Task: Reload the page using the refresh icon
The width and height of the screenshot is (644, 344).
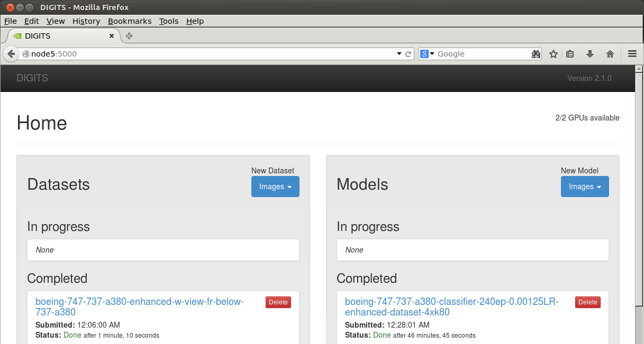Action: (x=409, y=54)
